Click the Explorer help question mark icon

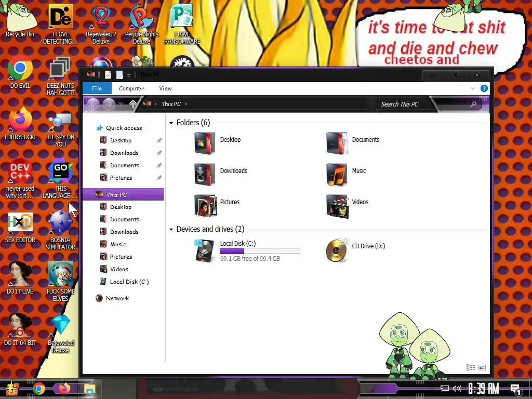484,88
